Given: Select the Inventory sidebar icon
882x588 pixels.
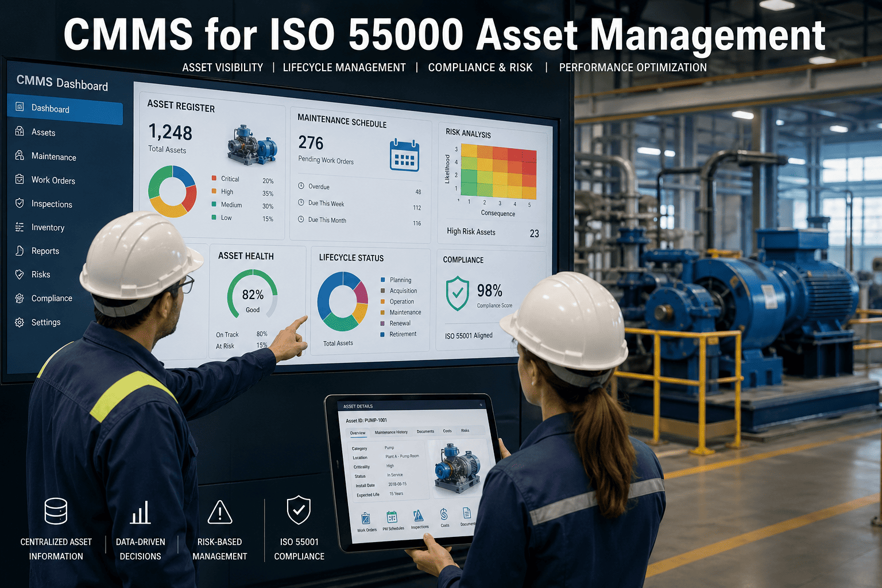Looking at the screenshot, I should point(19,227).
